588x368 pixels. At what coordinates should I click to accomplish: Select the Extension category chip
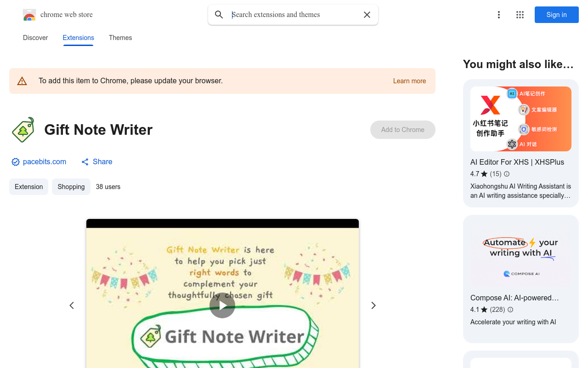click(28, 187)
